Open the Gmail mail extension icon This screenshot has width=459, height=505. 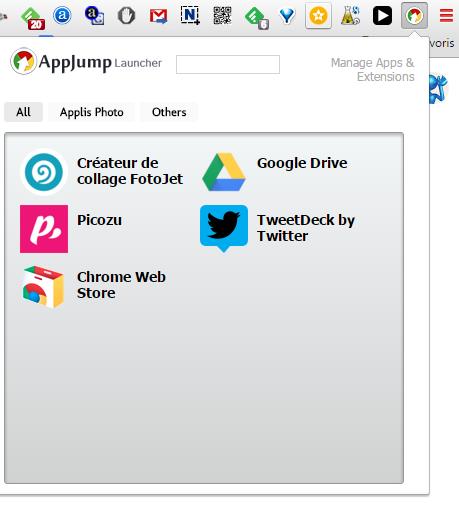point(158,16)
